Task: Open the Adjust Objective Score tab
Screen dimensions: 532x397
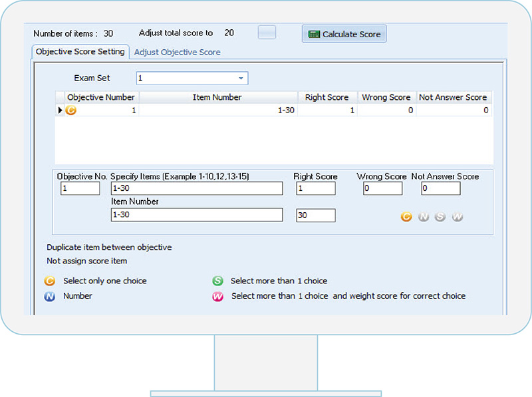Action: (x=177, y=53)
